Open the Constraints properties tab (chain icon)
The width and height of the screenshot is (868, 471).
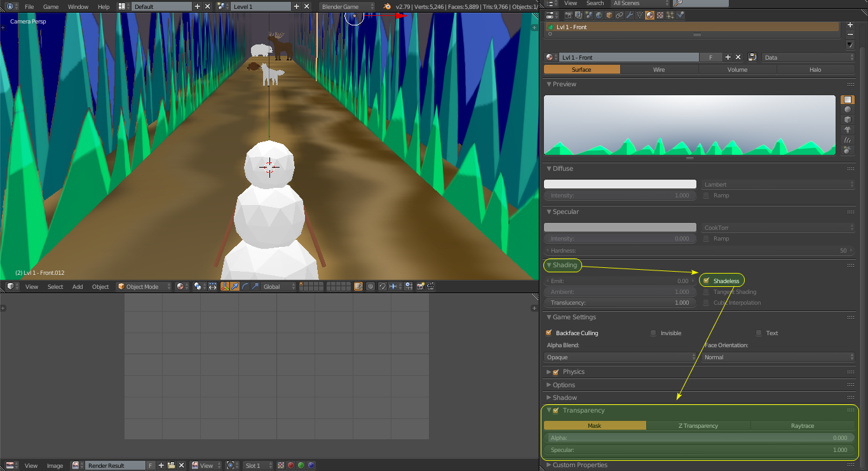pyautogui.click(x=620, y=15)
